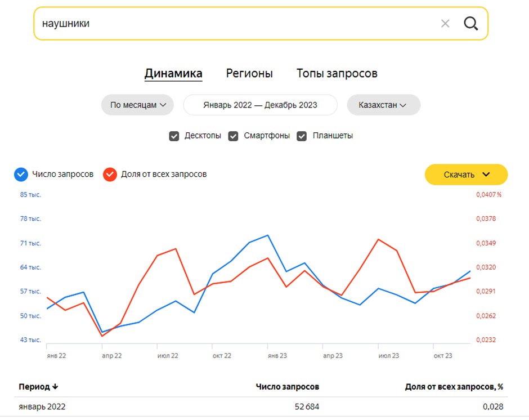This screenshot has width=529, height=420.
Task: Click the magnifying glass search icon
Action: [x=470, y=24]
